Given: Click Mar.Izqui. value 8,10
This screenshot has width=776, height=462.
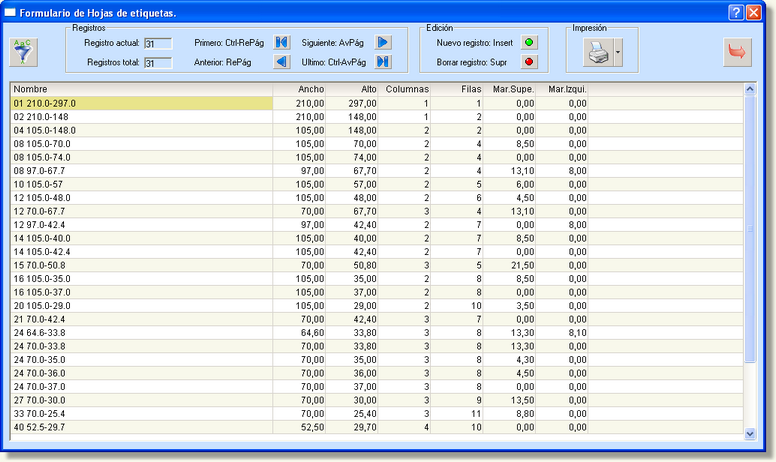Looking at the screenshot, I should [561, 332].
